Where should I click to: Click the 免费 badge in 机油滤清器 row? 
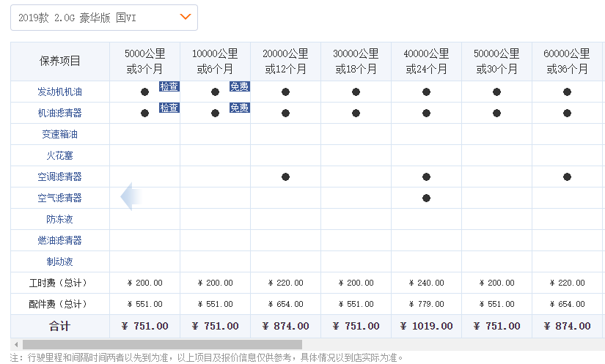click(x=240, y=108)
